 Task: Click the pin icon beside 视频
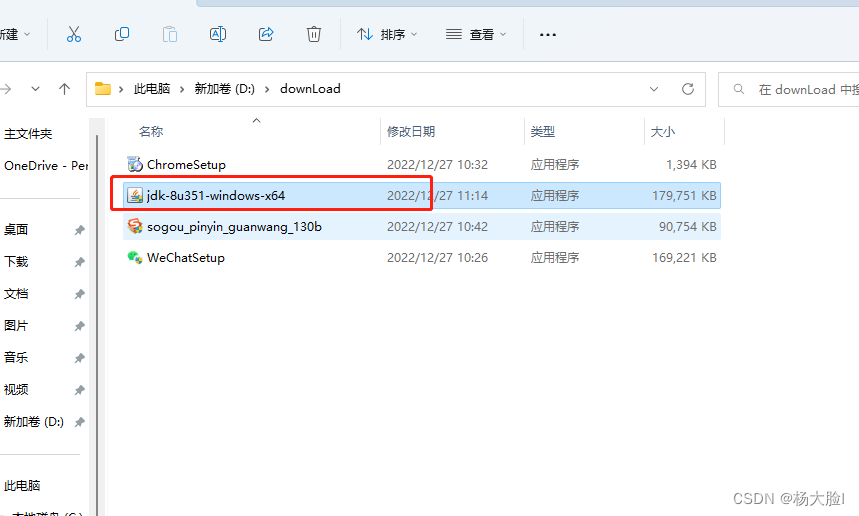[79, 390]
